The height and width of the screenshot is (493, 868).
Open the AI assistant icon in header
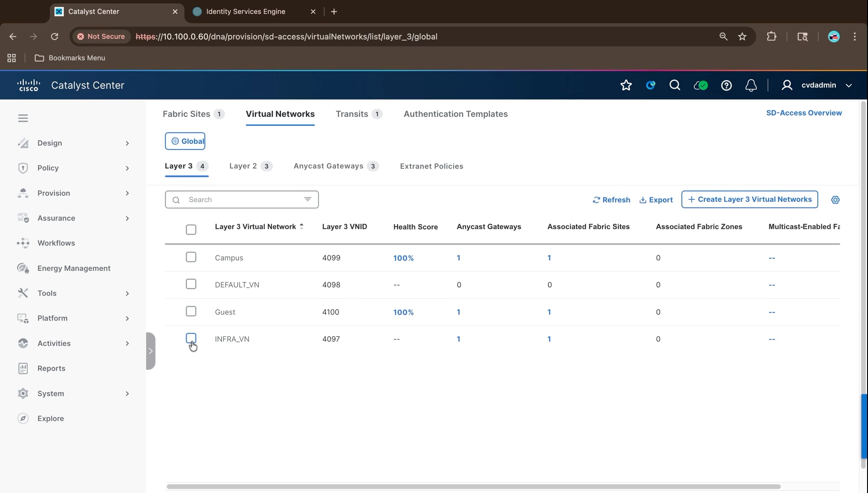coord(650,85)
